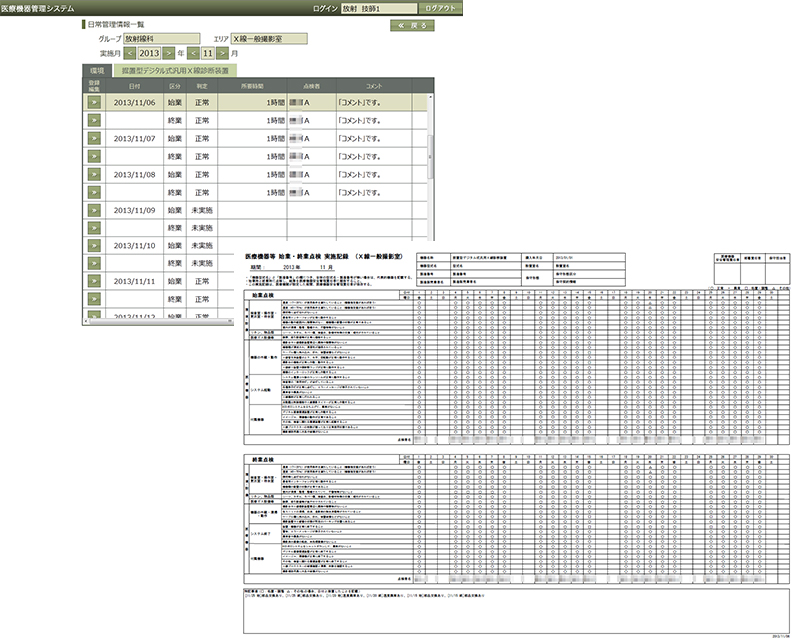
Task: Click 未実施 status in 2013/11/09 始業 row
Action: tap(202, 210)
